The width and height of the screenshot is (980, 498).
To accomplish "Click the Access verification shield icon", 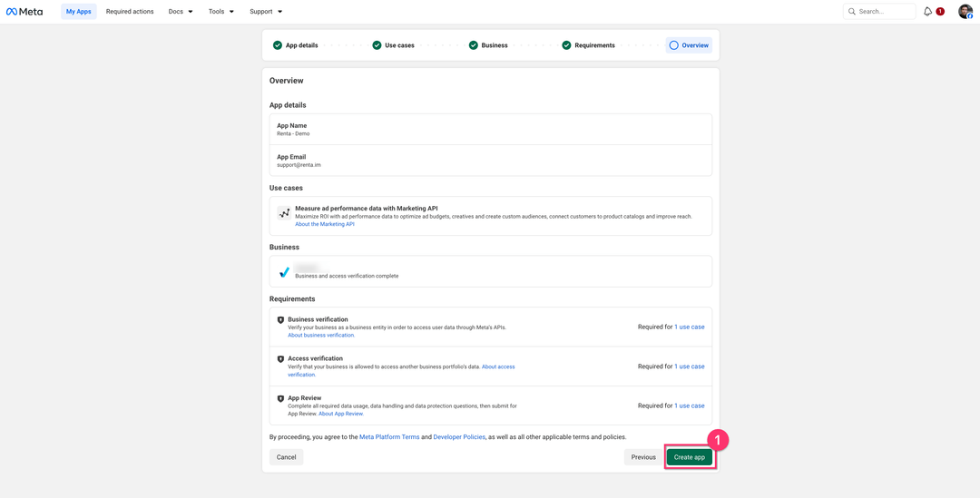I will pyautogui.click(x=280, y=358).
